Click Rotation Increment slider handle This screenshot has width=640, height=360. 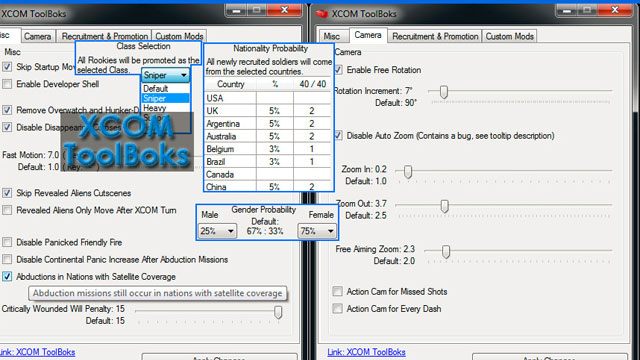(444, 92)
